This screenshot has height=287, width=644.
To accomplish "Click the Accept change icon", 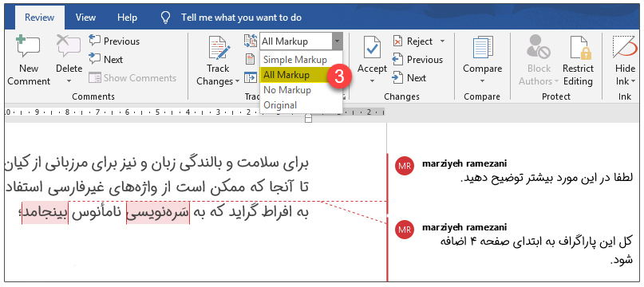I will click(x=372, y=47).
